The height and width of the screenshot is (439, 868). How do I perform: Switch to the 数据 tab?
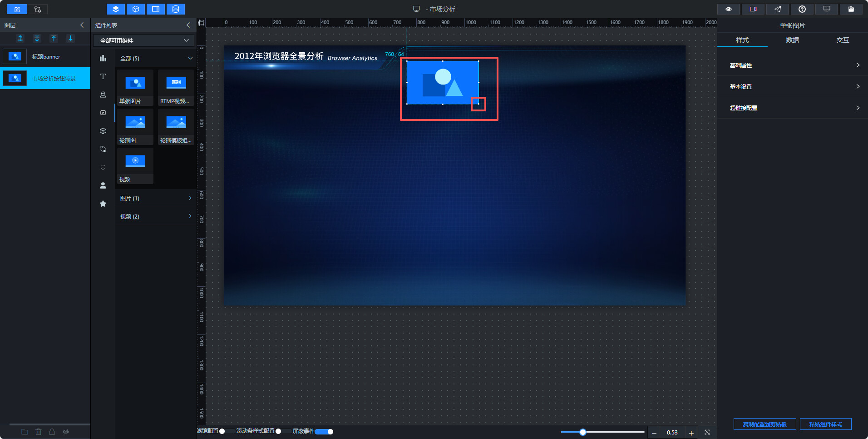click(x=793, y=40)
